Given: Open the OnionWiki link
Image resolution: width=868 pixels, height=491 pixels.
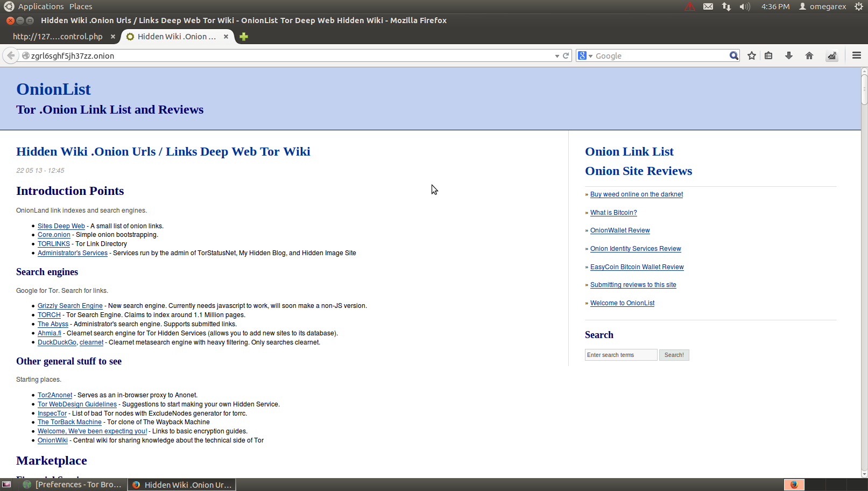Looking at the screenshot, I should pyautogui.click(x=53, y=440).
